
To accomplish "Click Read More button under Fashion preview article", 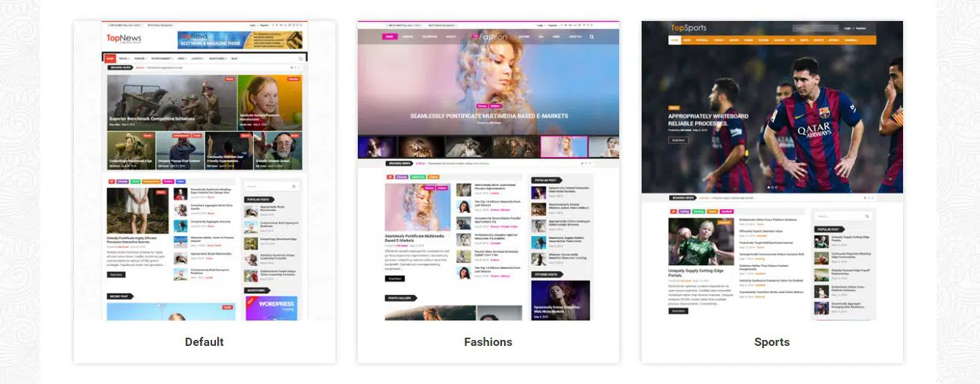I will (395, 278).
